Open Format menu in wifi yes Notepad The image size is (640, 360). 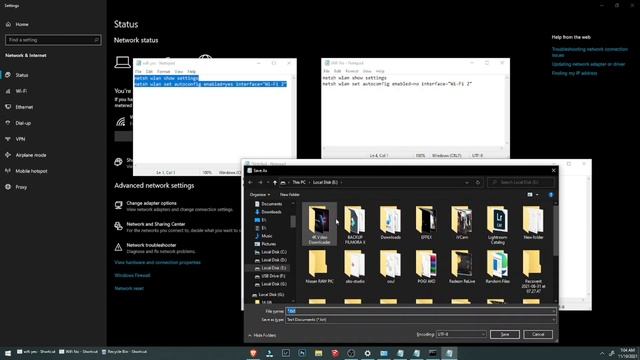163,71
